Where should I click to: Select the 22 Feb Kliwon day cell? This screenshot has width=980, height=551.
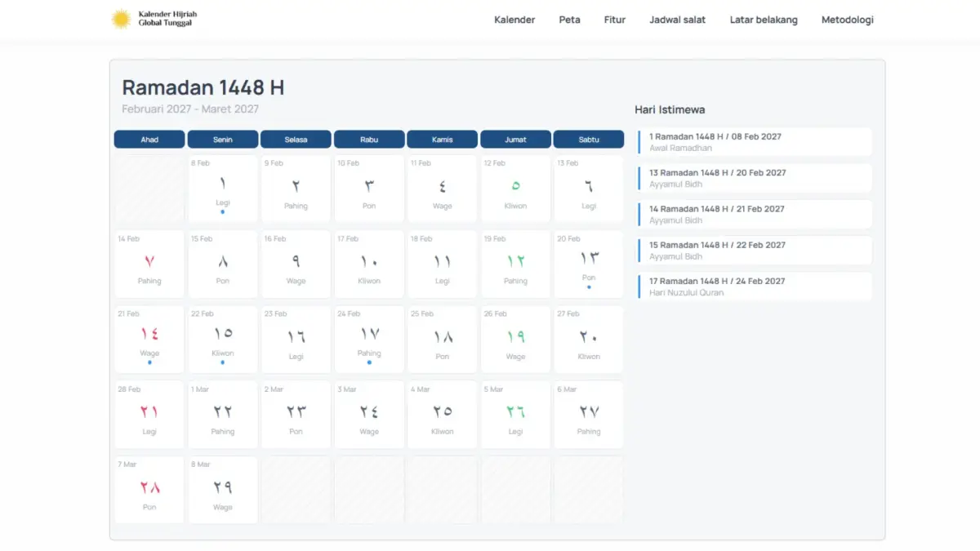coord(223,340)
